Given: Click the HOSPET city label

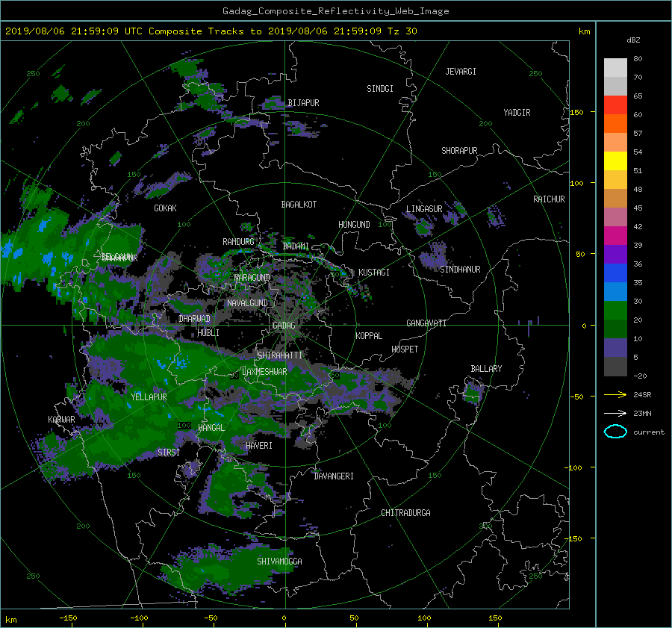Looking at the screenshot, I should [405, 349].
